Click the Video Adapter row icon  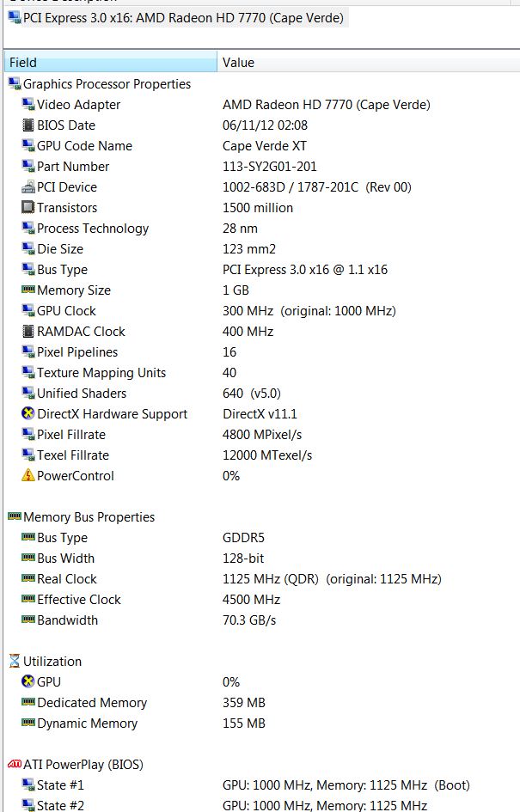click(28, 104)
